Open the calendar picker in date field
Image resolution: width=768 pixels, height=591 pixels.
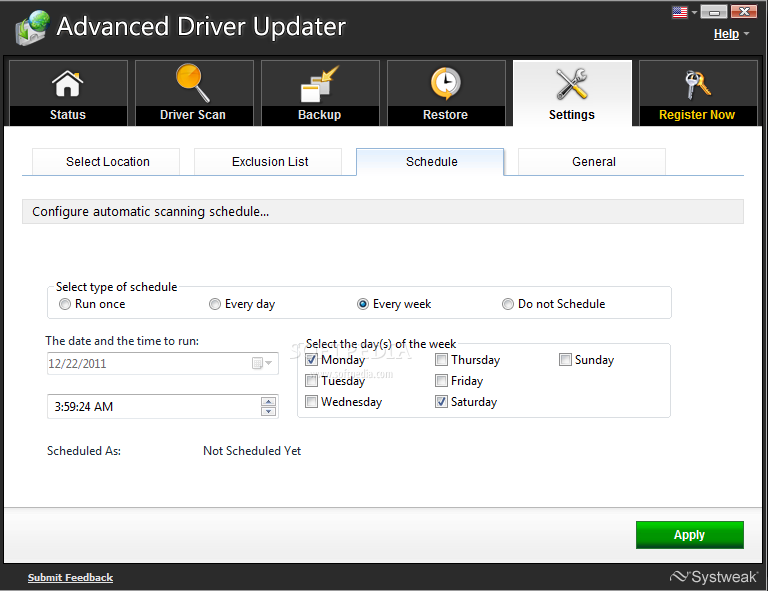(x=262, y=363)
